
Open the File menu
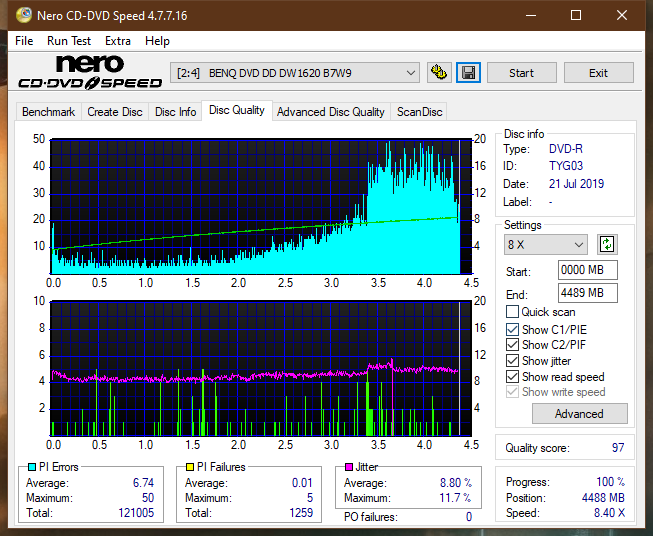pos(24,41)
